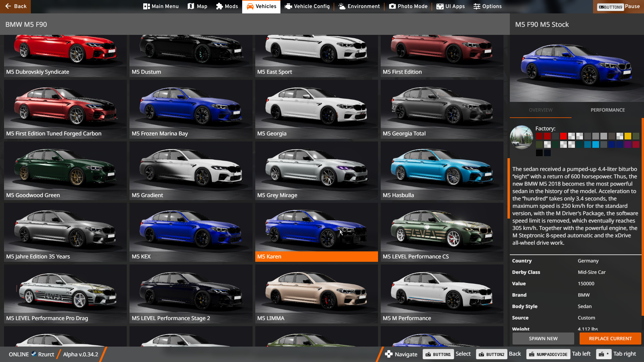Select M5 LEVEL Performance Stage 2
Viewport: 644px width, 362px height.
pos(191,294)
